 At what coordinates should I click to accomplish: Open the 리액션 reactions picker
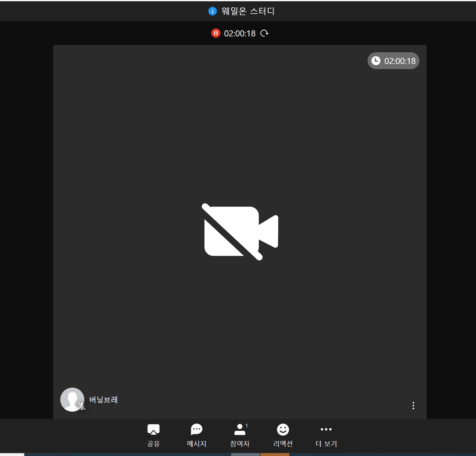tap(283, 436)
